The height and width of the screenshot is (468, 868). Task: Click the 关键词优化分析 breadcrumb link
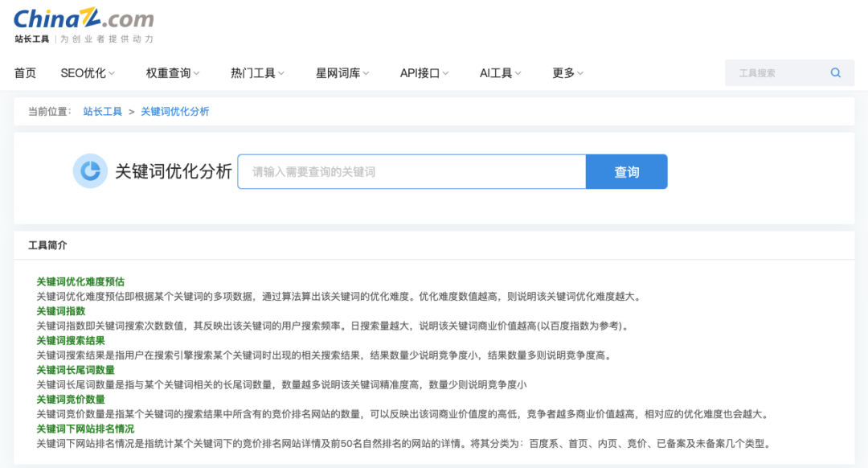tap(175, 111)
